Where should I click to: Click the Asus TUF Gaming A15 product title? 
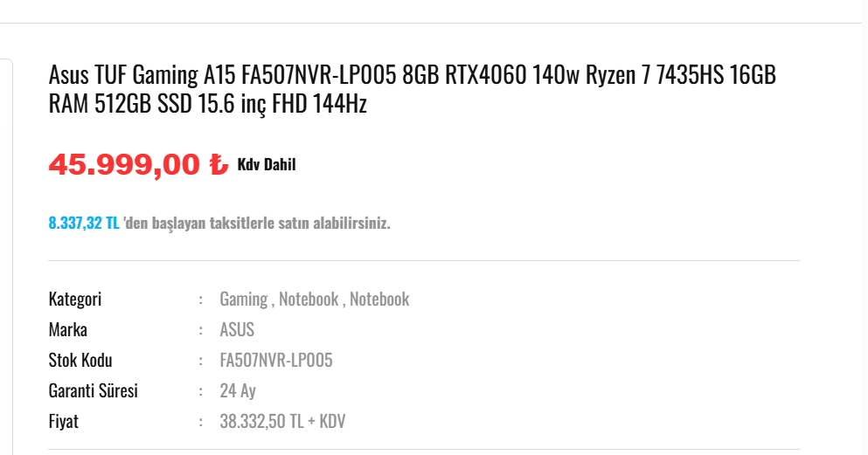tap(413, 88)
